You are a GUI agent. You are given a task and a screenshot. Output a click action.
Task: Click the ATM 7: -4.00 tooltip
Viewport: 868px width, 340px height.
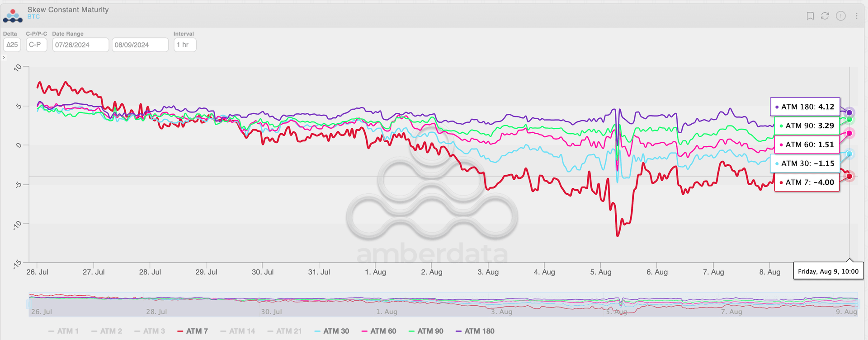point(807,182)
